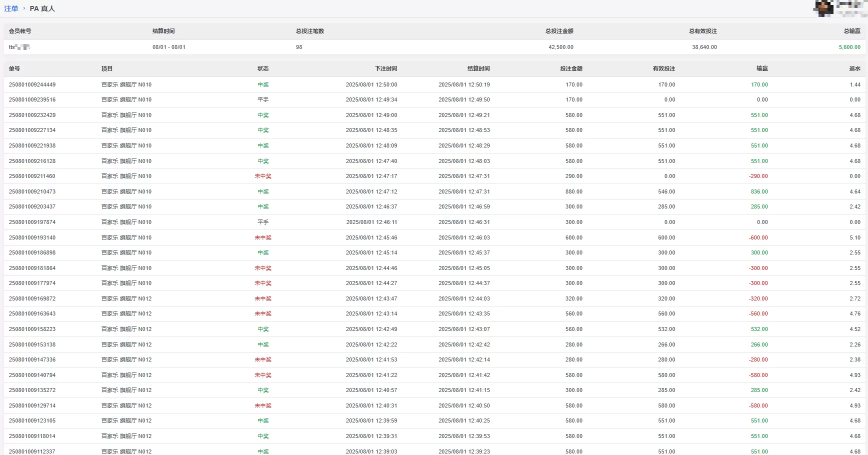Click the 结算时间 column header in bet list
The height and width of the screenshot is (455, 868).
tap(478, 68)
